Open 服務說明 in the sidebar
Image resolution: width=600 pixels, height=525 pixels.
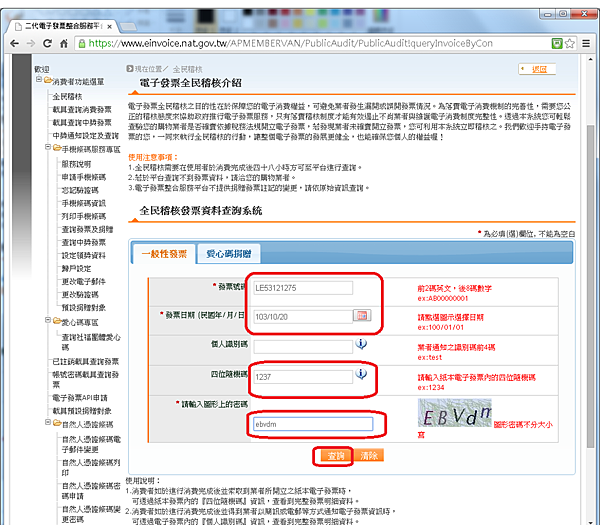point(76,164)
